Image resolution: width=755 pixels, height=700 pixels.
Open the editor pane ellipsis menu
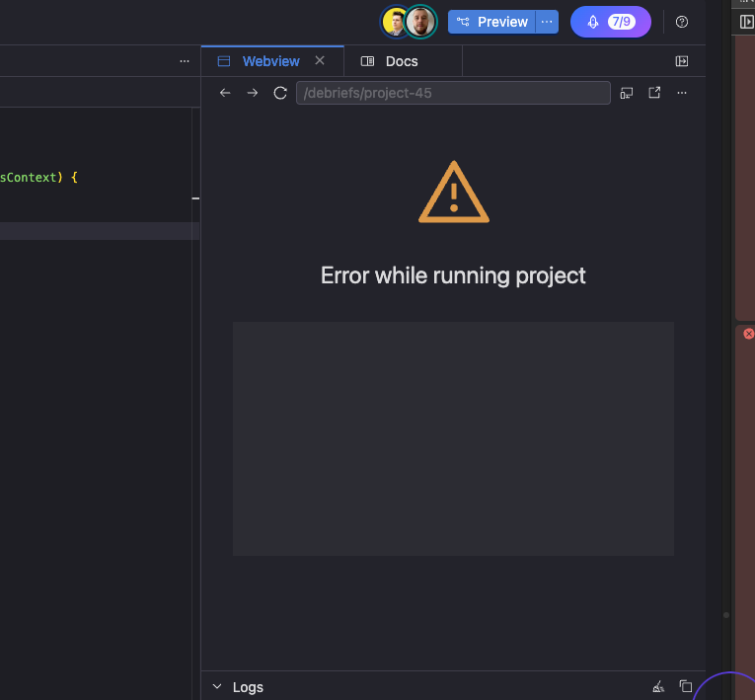click(x=185, y=61)
